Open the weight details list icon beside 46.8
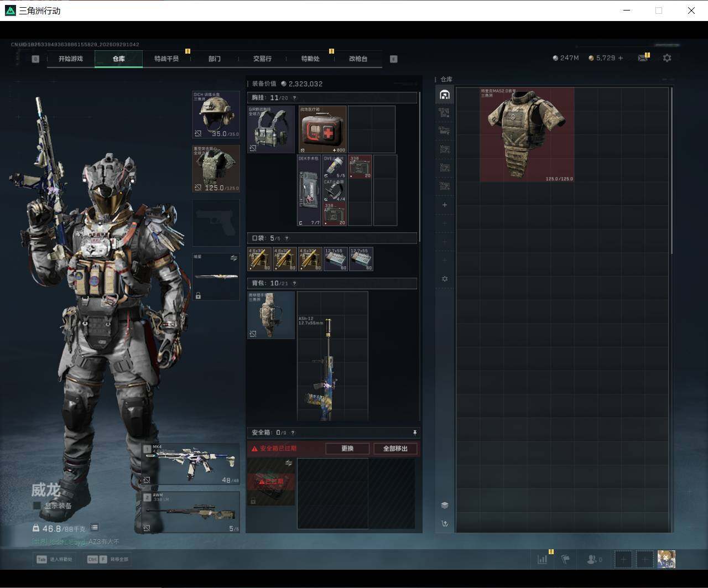708x588 pixels. pos(95,528)
